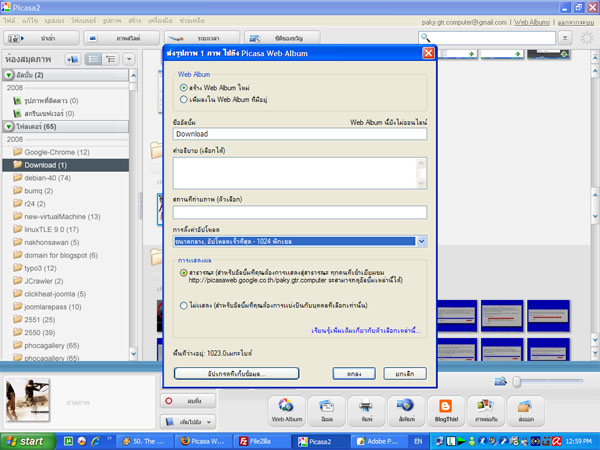Viewport: 600px width, 450px height.
Task: Open the learn more about options link
Action: (366, 330)
